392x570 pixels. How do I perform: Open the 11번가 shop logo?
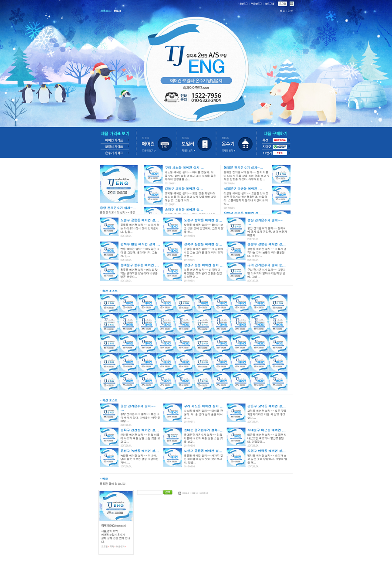pos(280,153)
